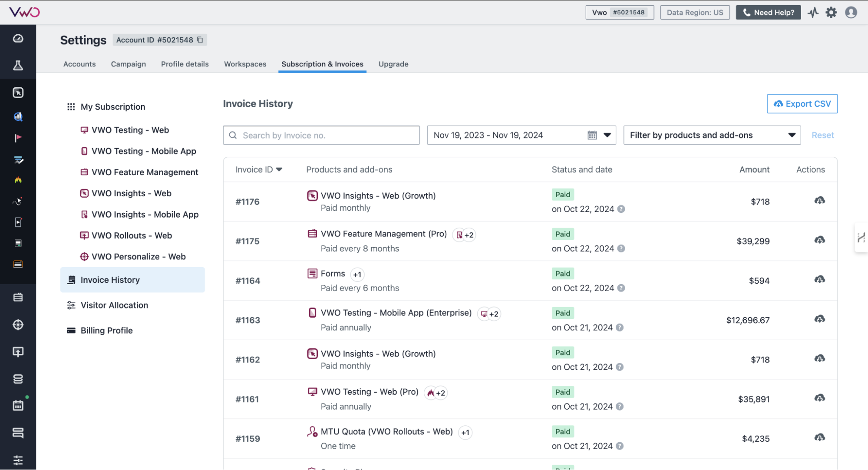Click invoice ID #1164
Image resolution: width=868 pixels, height=470 pixels.
(x=248, y=281)
